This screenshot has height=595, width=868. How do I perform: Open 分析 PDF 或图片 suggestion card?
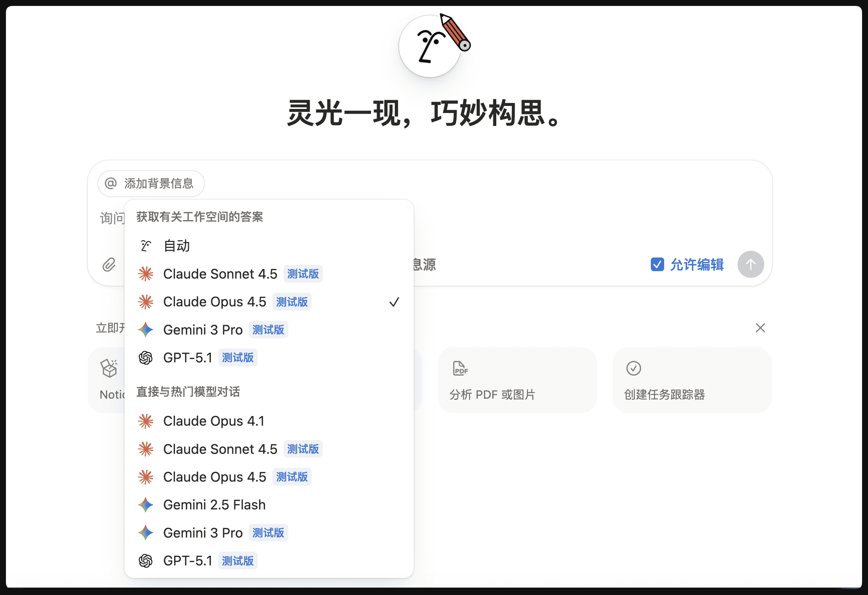(517, 380)
